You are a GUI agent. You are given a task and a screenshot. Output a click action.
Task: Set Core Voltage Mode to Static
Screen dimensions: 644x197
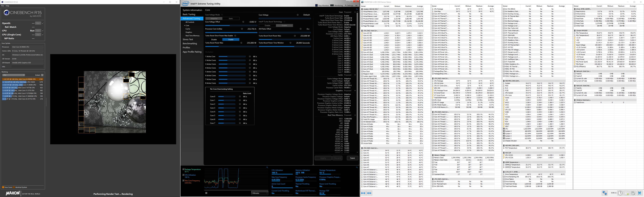click(x=231, y=19)
